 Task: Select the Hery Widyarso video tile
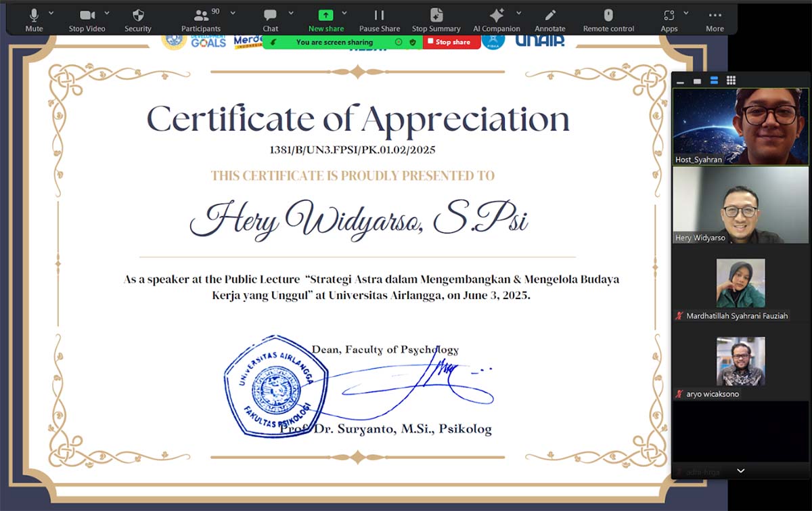pyautogui.click(x=740, y=205)
